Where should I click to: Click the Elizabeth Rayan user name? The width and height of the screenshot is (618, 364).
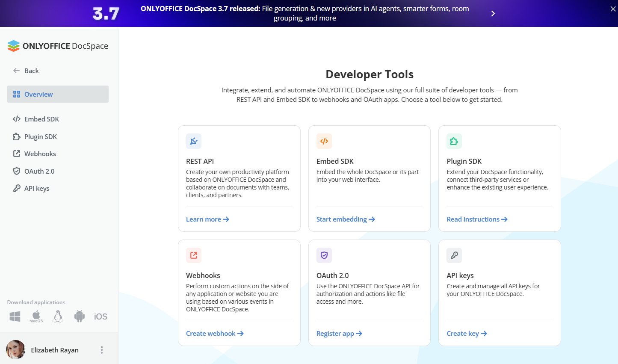[x=55, y=350]
